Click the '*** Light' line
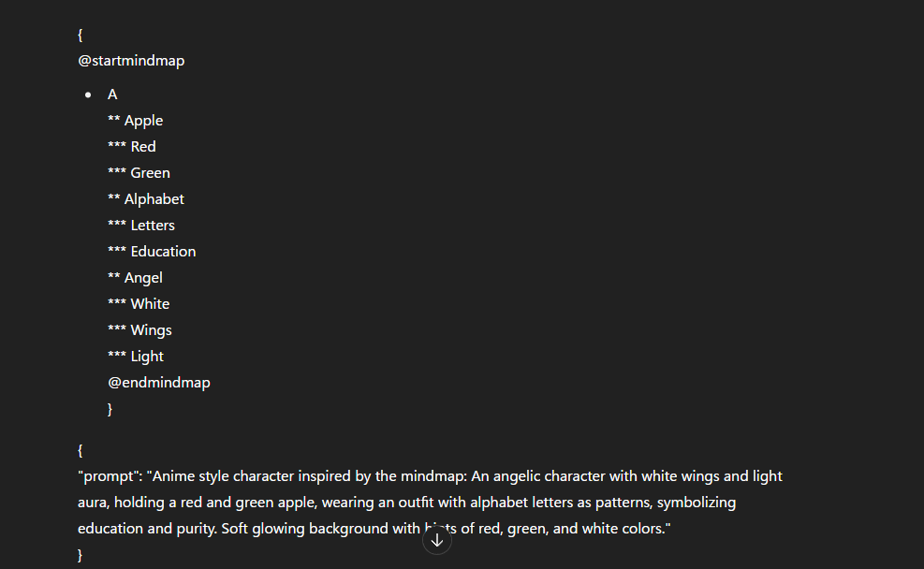Viewport: 924px width, 569px height. 136,357
